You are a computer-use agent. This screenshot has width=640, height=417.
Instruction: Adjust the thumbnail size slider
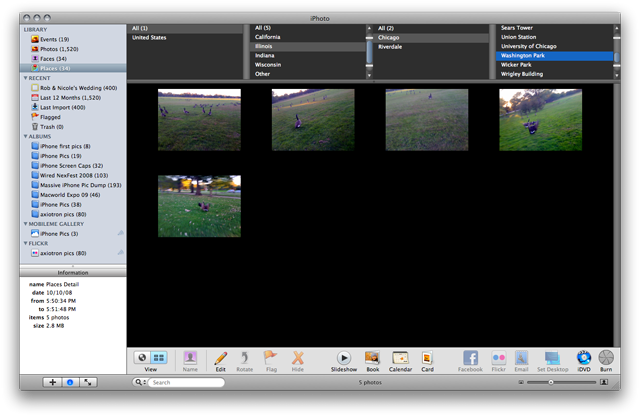point(550,382)
